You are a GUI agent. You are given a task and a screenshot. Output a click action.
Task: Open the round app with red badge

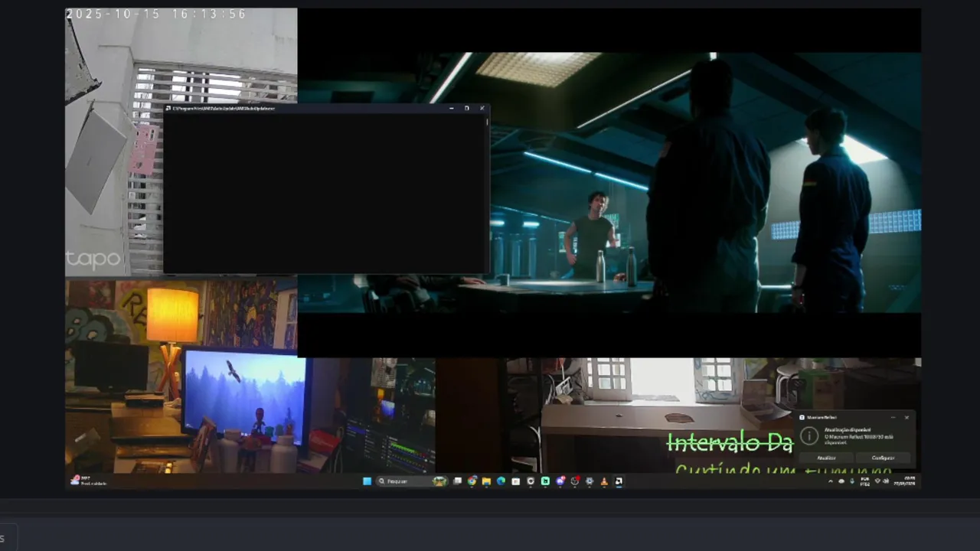tap(575, 481)
